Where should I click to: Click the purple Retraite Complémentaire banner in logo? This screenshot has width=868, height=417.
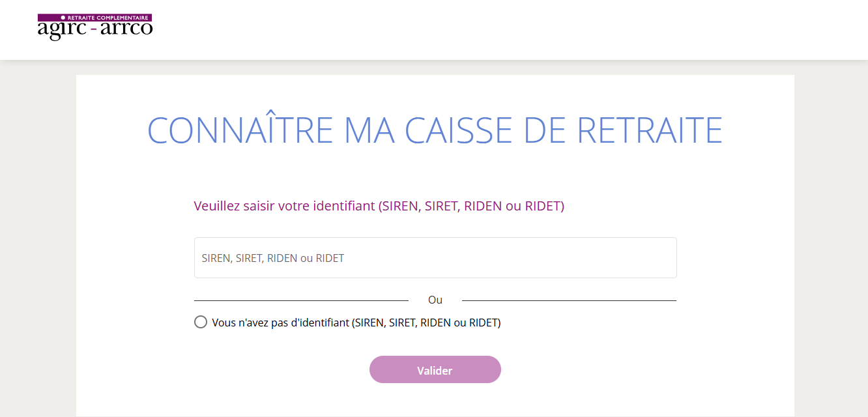95,18
